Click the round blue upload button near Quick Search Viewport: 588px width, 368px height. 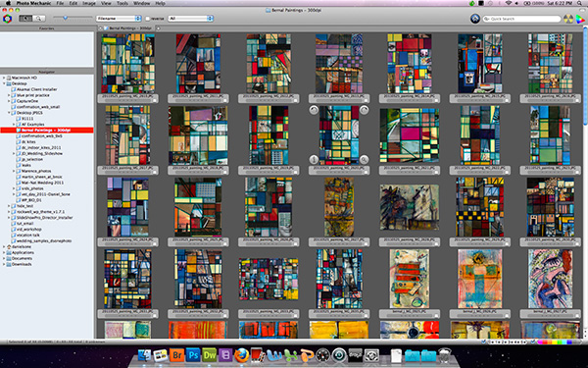pos(475,19)
